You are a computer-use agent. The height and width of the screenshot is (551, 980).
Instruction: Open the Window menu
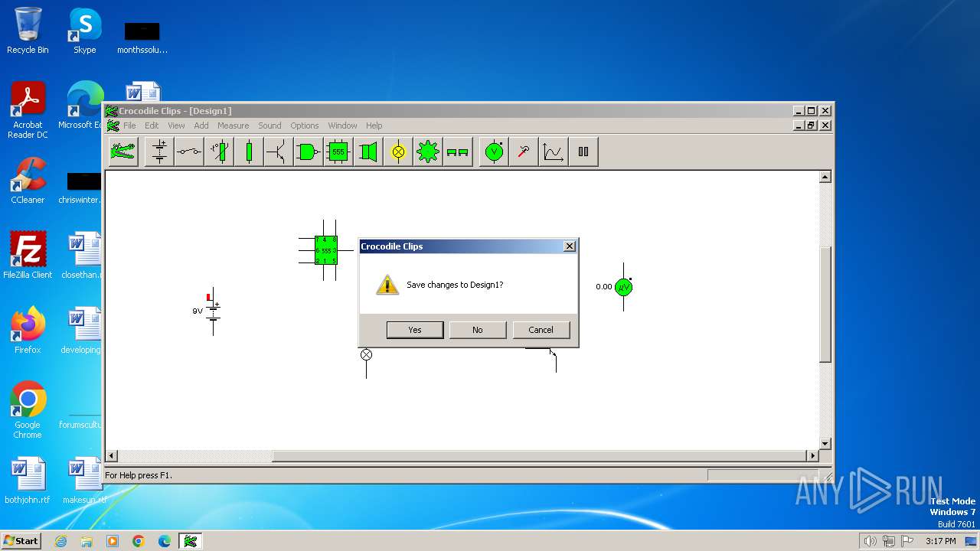pos(342,126)
